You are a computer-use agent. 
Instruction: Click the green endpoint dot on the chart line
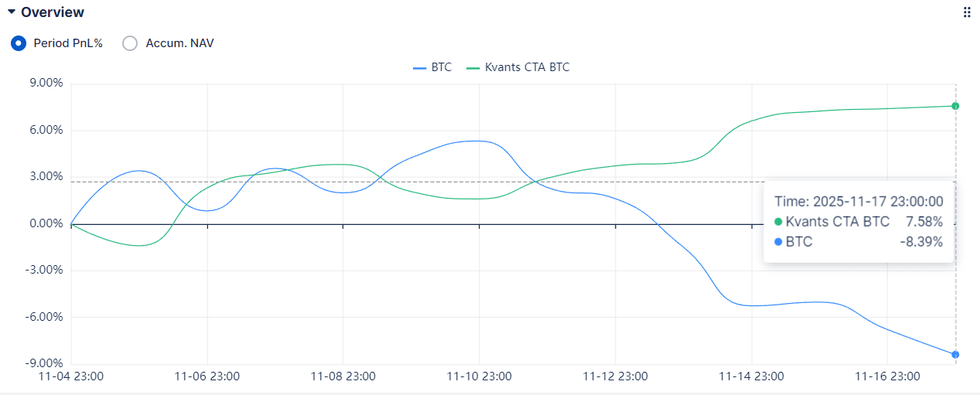coord(956,106)
